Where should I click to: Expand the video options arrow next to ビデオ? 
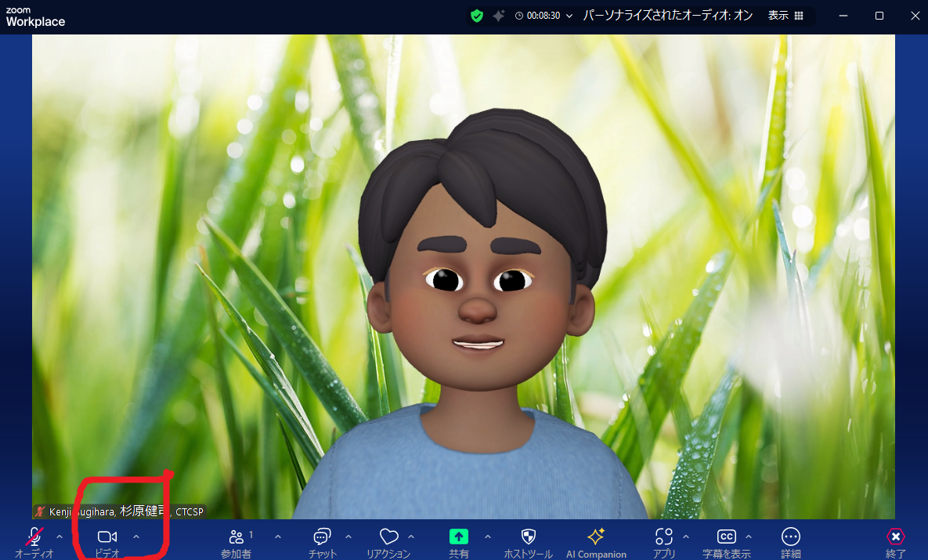(136, 537)
